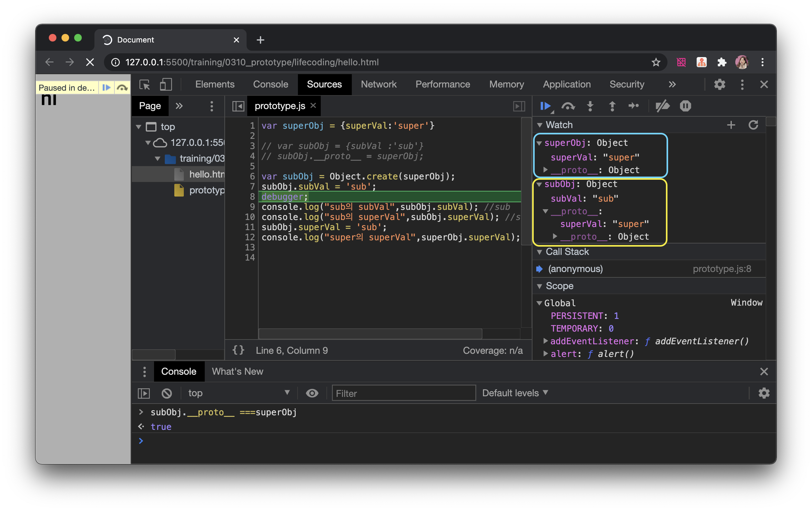The image size is (812, 511).
Task: Open the Default levels dropdown
Action: [x=515, y=393]
